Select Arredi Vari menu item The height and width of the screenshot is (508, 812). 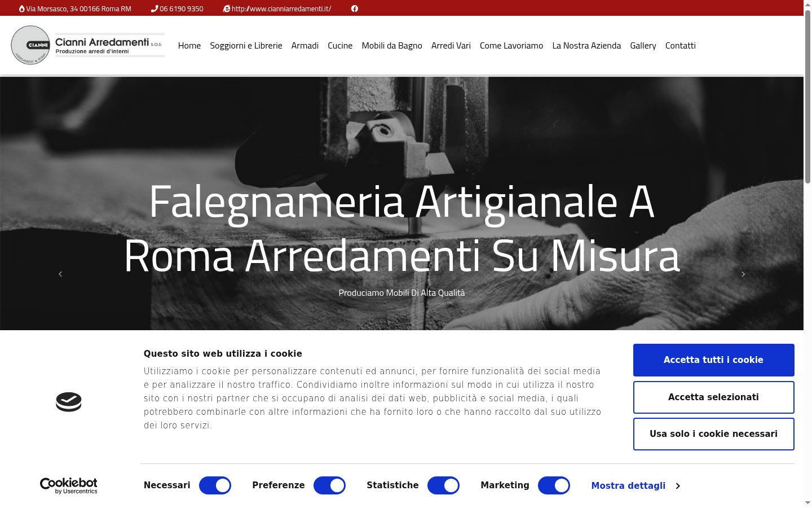(451, 46)
